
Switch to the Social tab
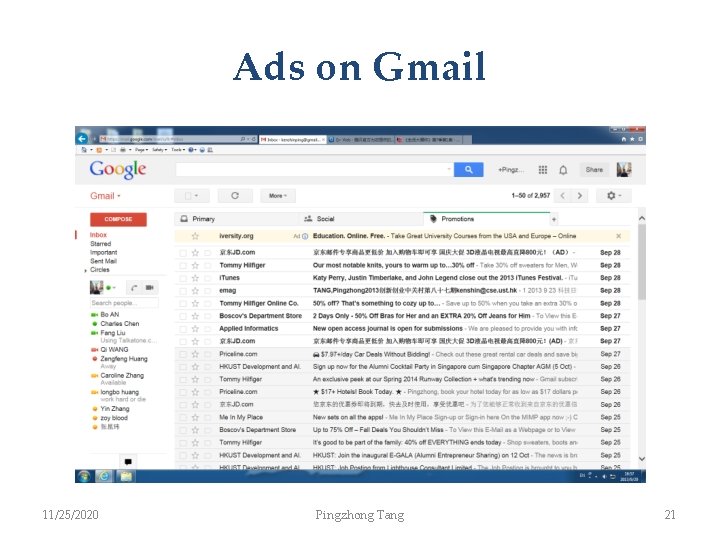(361, 219)
